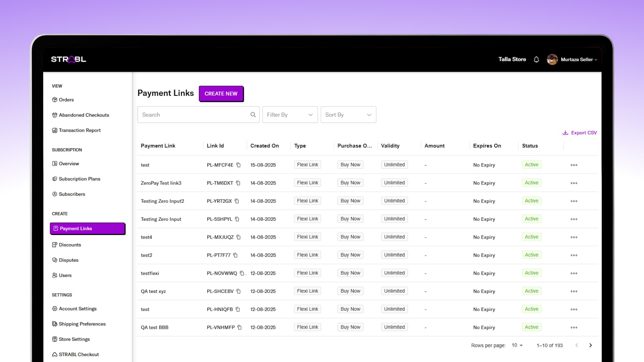Viewport: 644px width, 362px height.
Task: Click the search magnifier icon
Action: 253,115
